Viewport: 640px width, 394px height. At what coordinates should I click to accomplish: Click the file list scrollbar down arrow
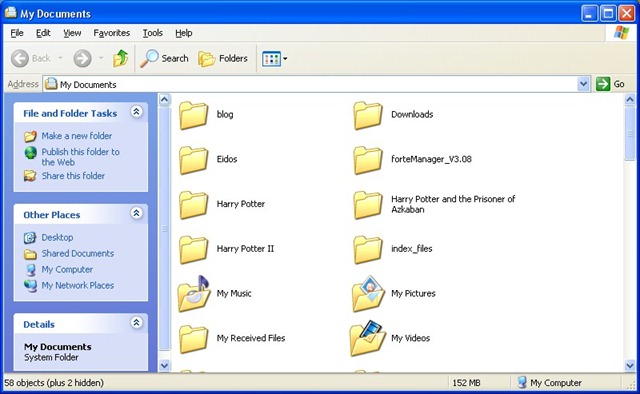click(x=630, y=365)
